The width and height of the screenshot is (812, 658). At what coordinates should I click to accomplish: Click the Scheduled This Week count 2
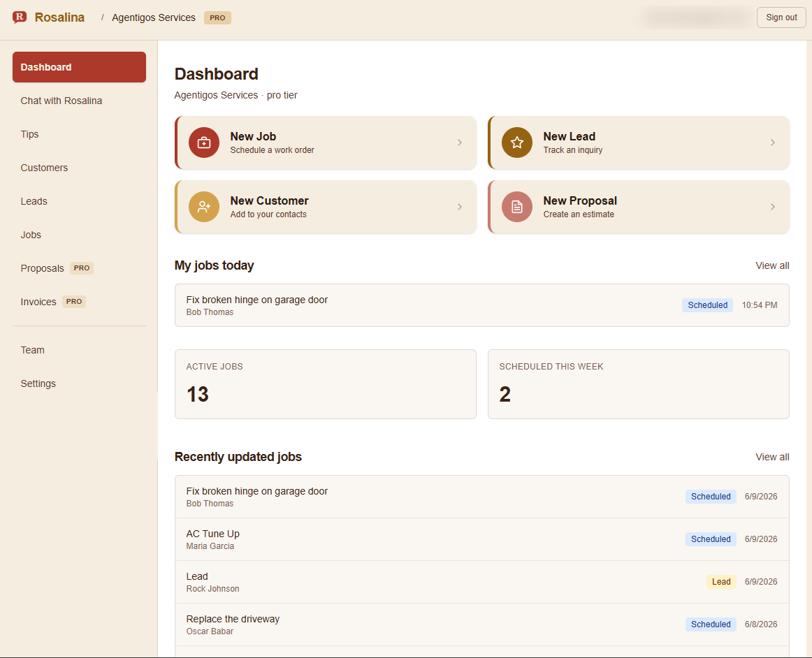505,395
